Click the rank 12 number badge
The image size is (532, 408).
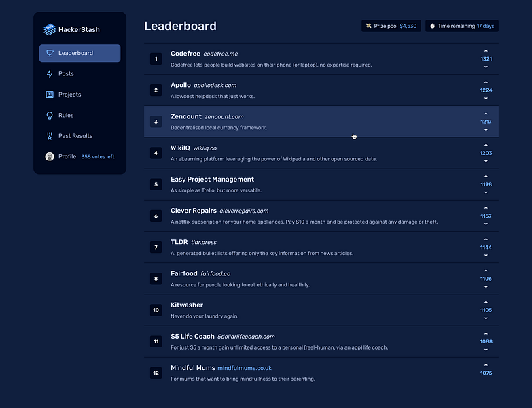[156, 373]
